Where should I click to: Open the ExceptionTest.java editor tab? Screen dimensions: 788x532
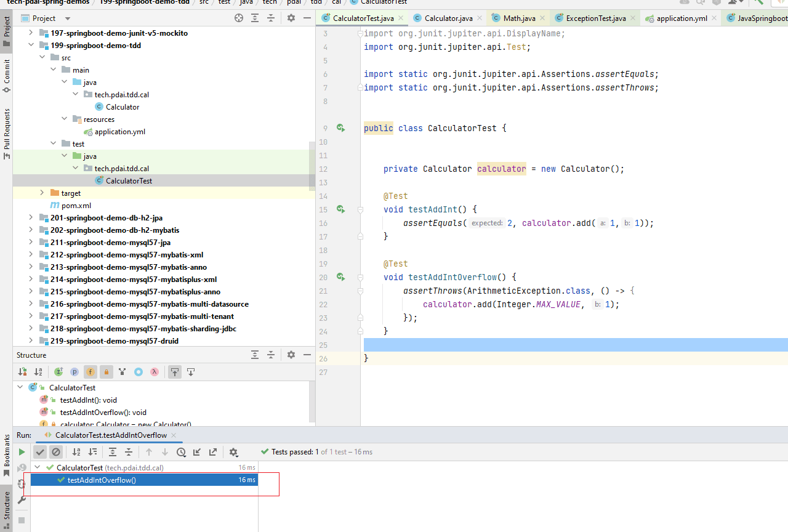(x=595, y=18)
